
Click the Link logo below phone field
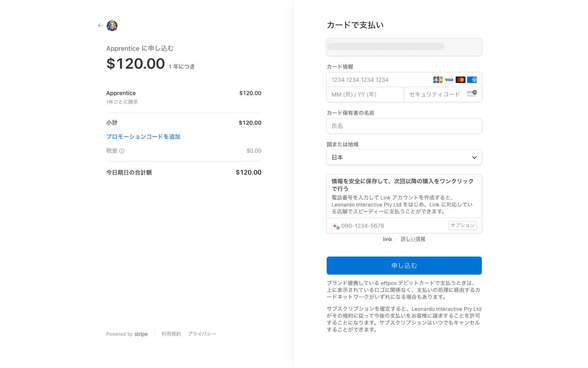[387, 239]
